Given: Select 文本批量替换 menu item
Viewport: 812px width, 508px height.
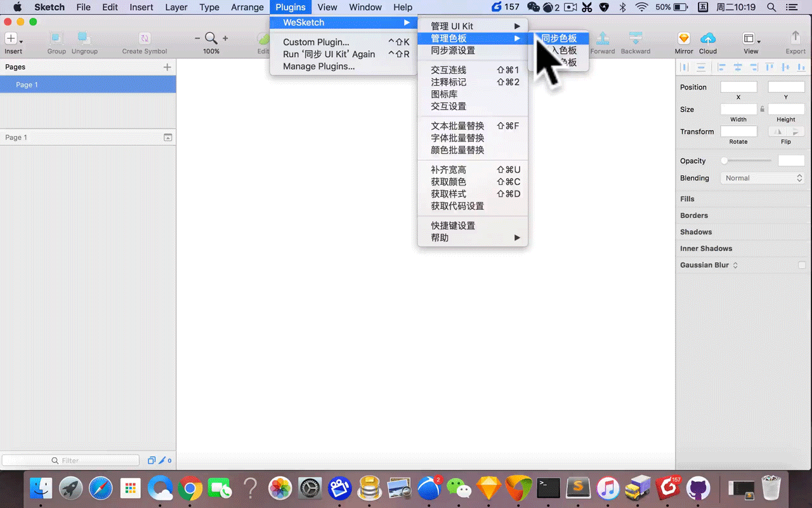Looking at the screenshot, I should click(x=473, y=126).
